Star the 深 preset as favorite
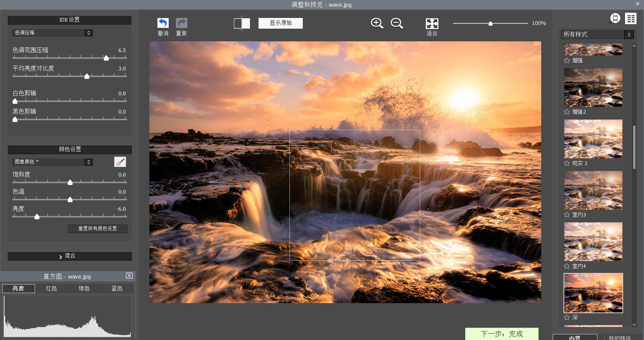Image resolution: width=644 pixels, height=340 pixels. (x=566, y=317)
